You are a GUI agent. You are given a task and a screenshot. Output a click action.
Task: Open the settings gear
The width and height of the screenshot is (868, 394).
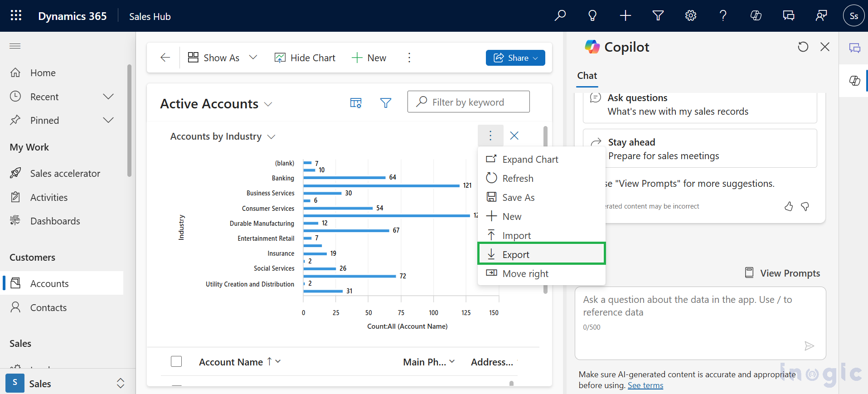click(690, 16)
